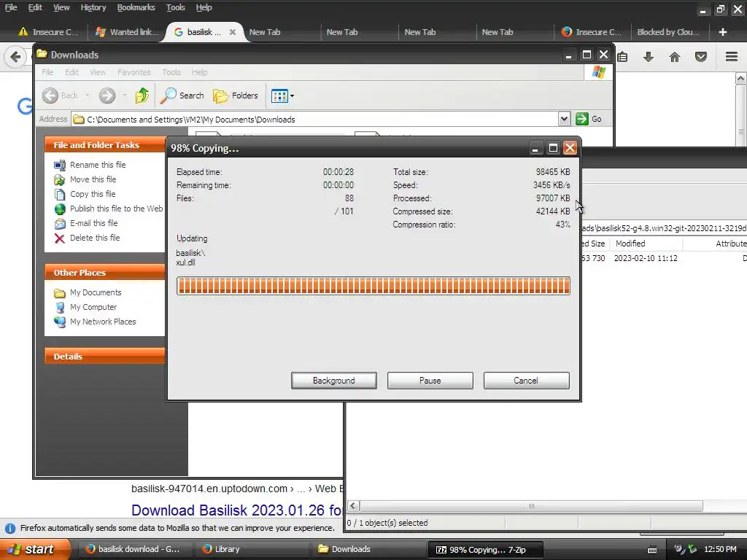Open the File menu in Downloads window
Viewport: 747px width, 560px height.
pyautogui.click(x=47, y=72)
